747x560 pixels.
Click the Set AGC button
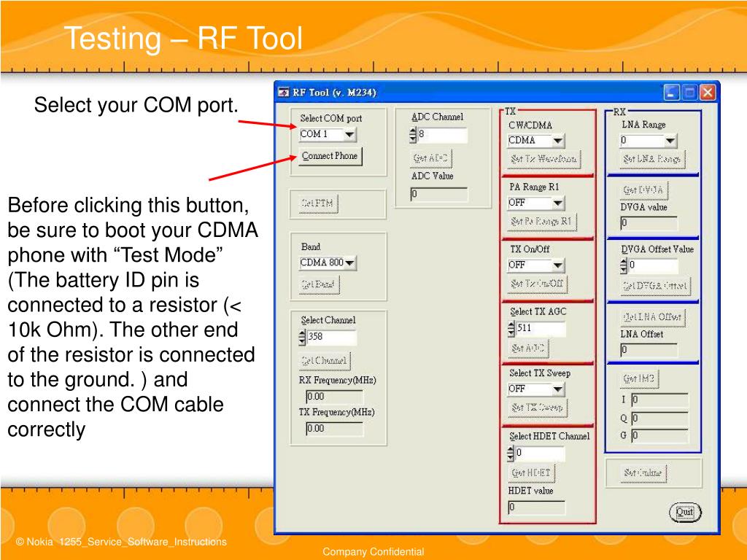(x=528, y=348)
